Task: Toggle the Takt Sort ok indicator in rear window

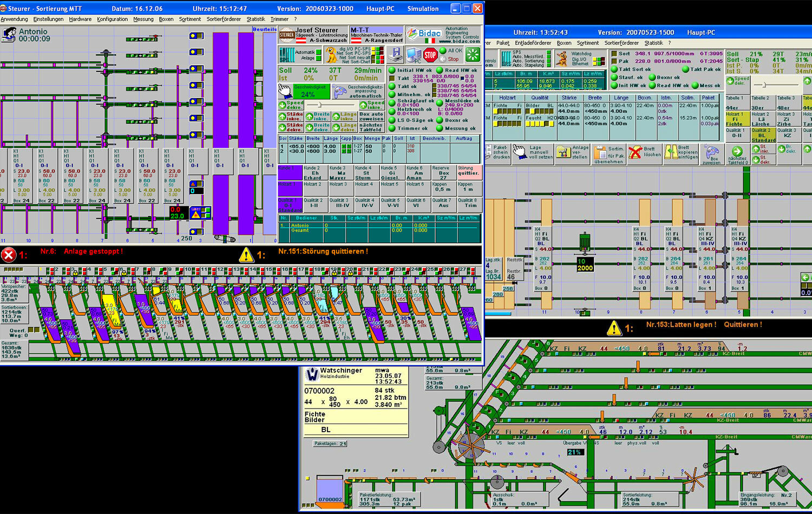Action: click(x=614, y=69)
